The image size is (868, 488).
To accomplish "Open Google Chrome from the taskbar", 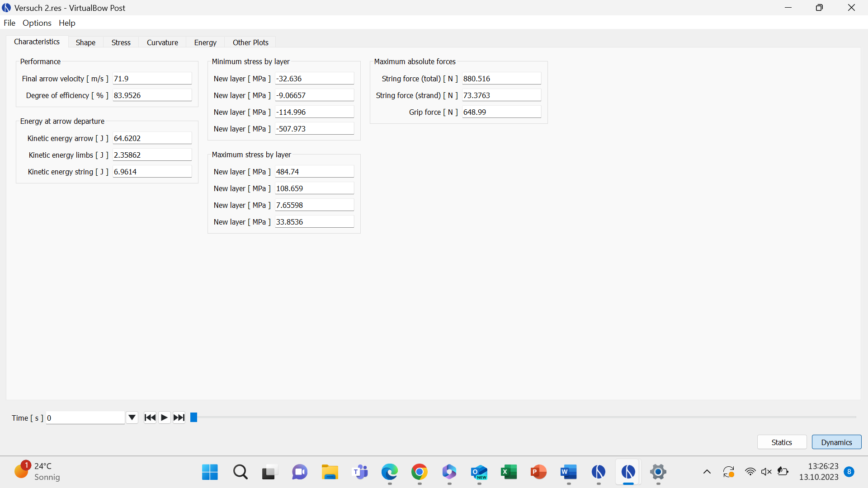I will pos(420,472).
